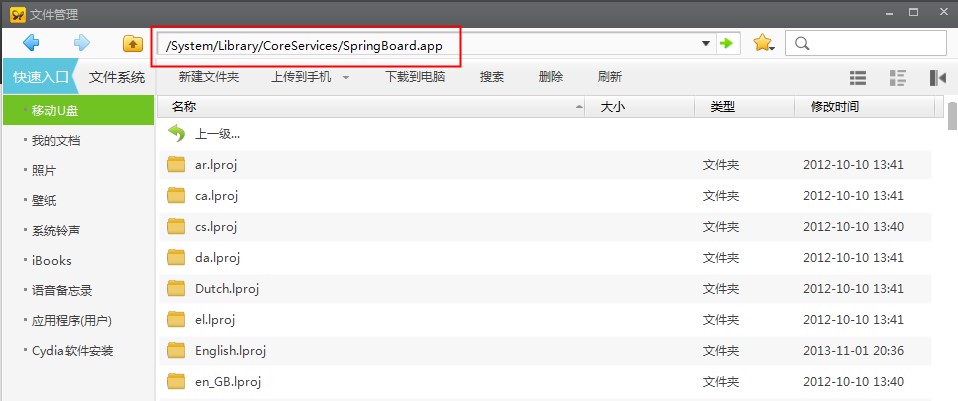Click the modified date in cs.lproj row
Image resolution: width=958 pixels, height=401 pixels.
click(x=853, y=227)
